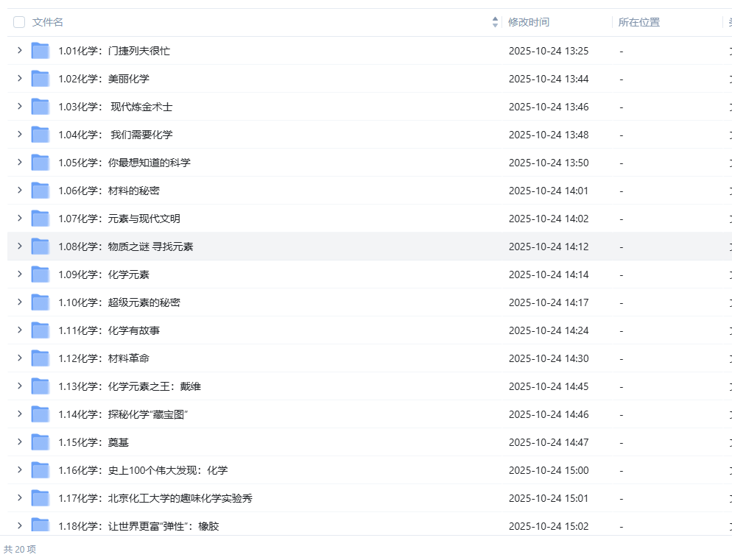Viewport: 732px width, 560px height.
Task: Click the folder icon for 1.05化学：你最想知道的科学
Action: coord(41,163)
